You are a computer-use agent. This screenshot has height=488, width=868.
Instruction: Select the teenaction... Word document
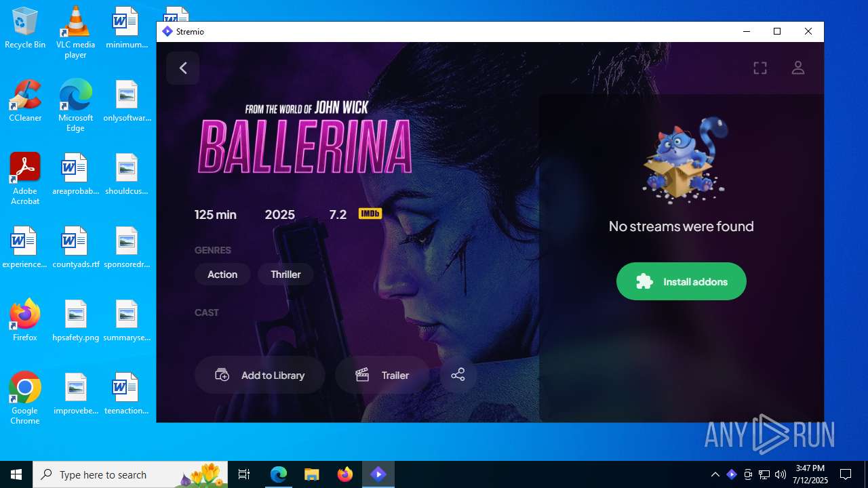pyautogui.click(x=127, y=394)
